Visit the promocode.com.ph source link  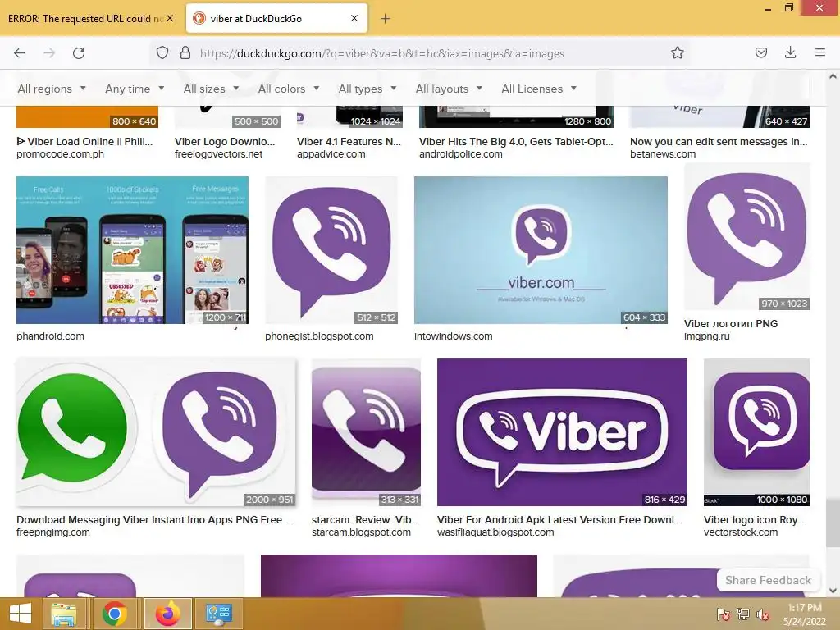[60, 154]
